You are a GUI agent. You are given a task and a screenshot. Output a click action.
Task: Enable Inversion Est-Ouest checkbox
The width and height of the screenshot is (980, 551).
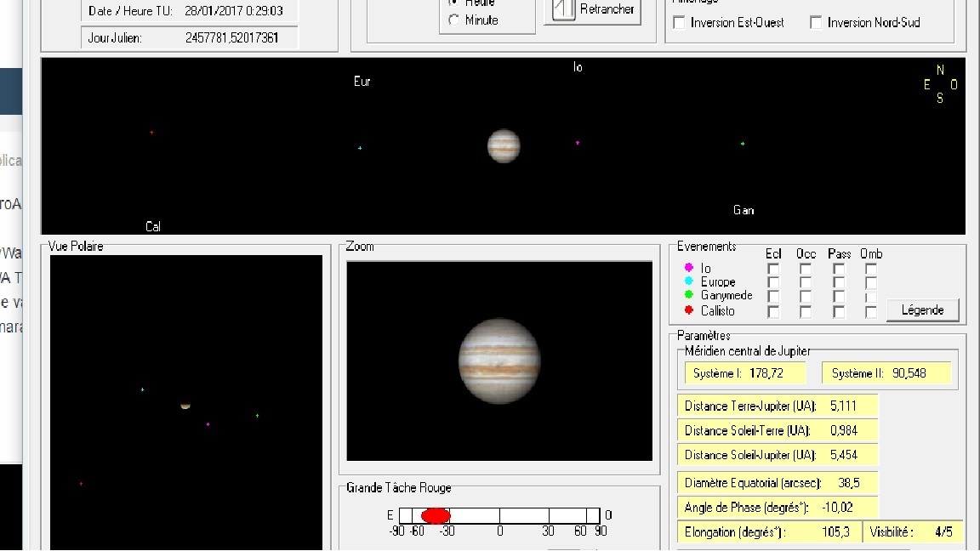coord(680,23)
